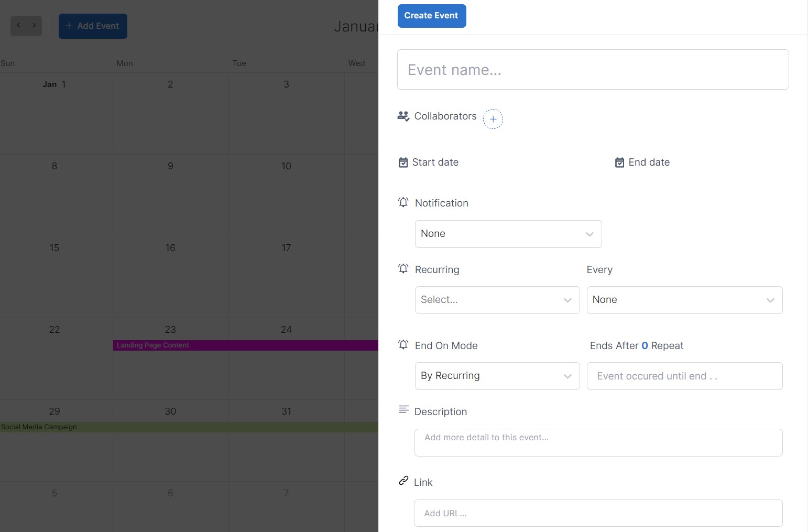Open the Social Media Campaign event
808x532 pixels.
tap(189, 427)
